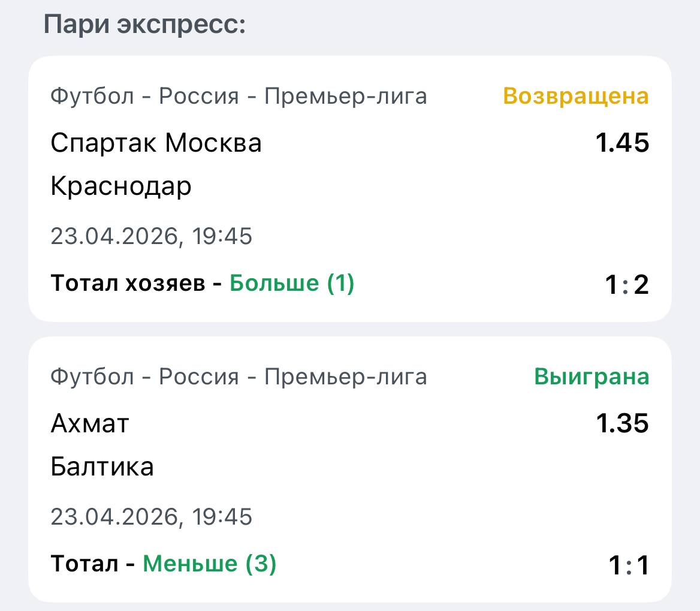This screenshot has height=611, width=700.
Task: Tap the 1:1 final score
Action: coord(628,565)
